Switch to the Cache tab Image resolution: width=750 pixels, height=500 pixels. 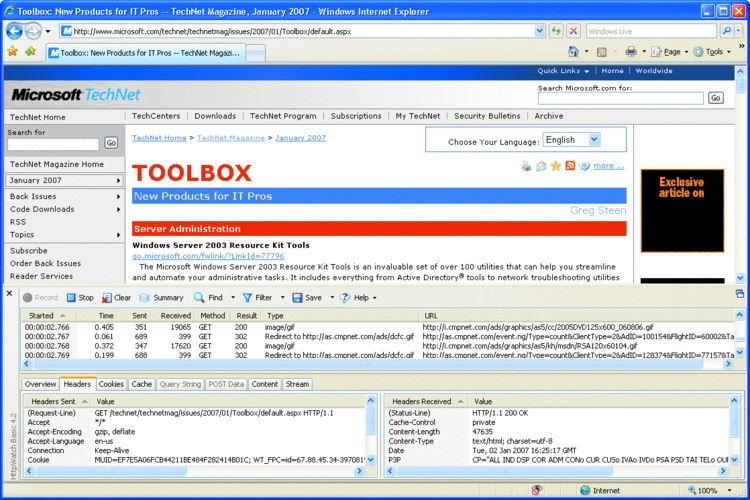coord(142,384)
